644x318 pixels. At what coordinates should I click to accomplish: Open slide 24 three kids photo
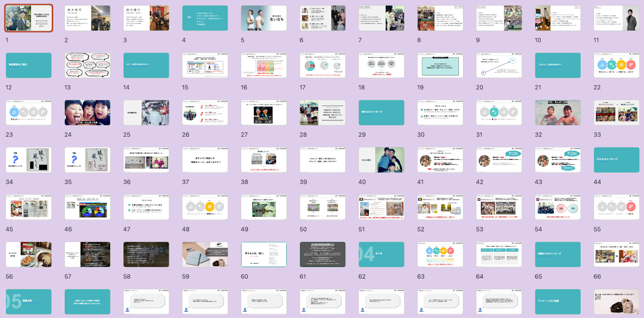(87, 112)
